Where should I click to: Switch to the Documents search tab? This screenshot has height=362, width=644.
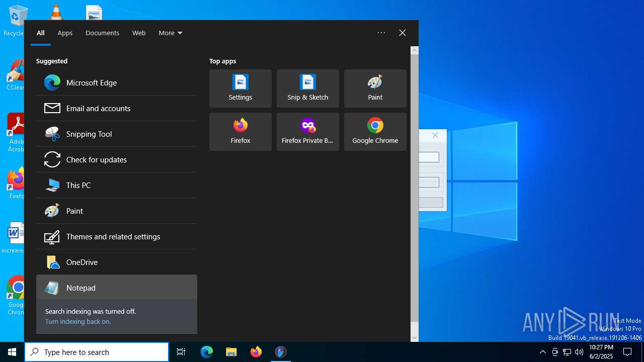pyautogui.click(x=102, y=33)
